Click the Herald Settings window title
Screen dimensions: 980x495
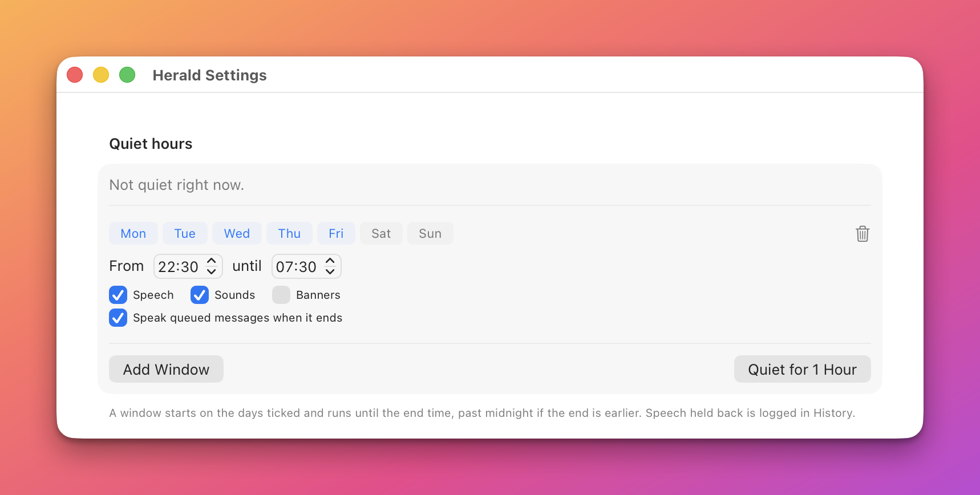(209, 75)
